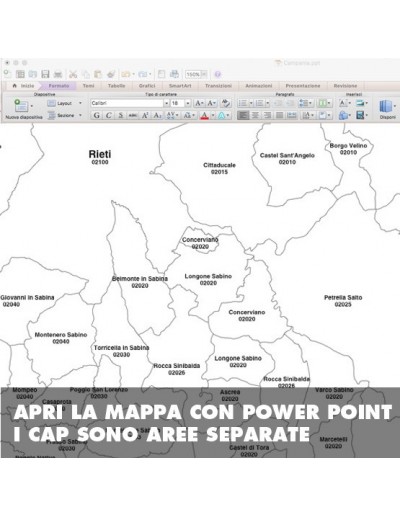400x517 pixels.
Task: Toggle italic C formatting
Action: (108, 115)
